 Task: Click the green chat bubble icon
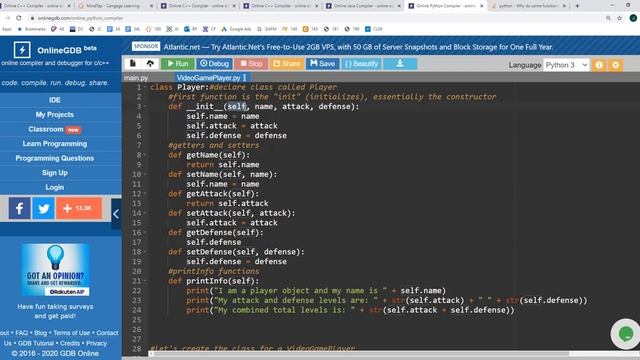click(626, 334)
